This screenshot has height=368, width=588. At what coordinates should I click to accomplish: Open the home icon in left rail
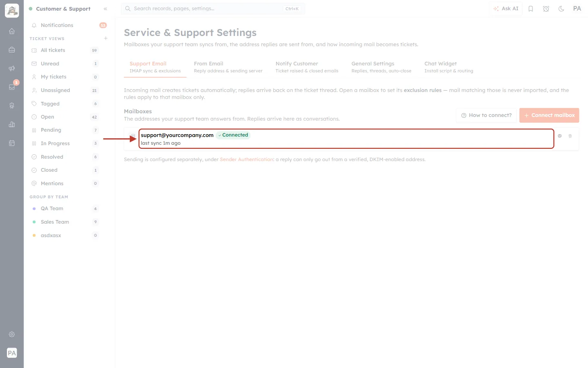[x=12, y=31]
